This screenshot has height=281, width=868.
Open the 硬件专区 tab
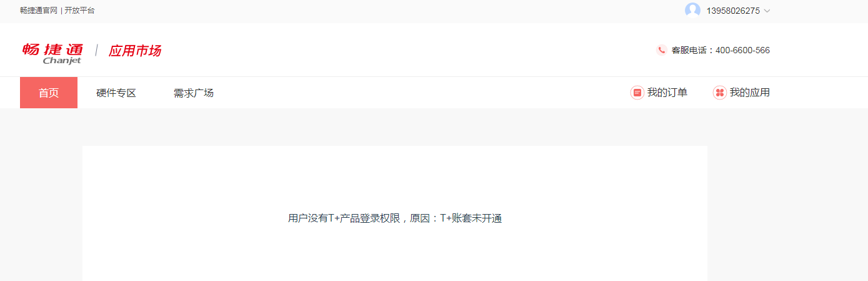point(116,93)
